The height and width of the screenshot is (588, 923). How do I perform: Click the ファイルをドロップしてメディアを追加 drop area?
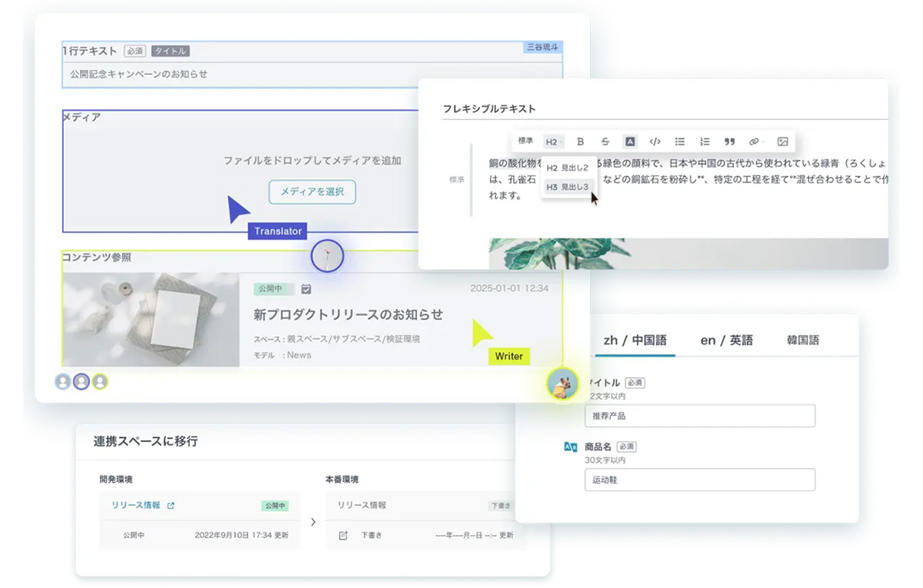coord(312,161)
